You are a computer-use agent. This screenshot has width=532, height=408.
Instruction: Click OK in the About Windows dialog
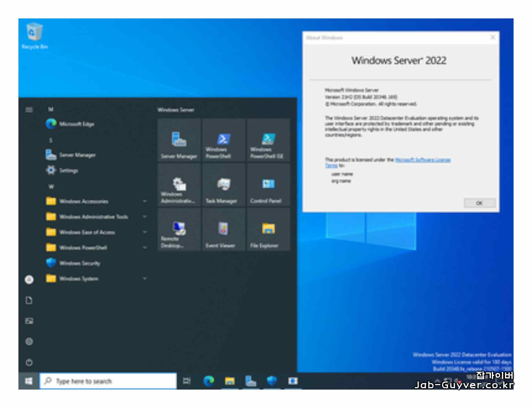(x=479, y=203)
